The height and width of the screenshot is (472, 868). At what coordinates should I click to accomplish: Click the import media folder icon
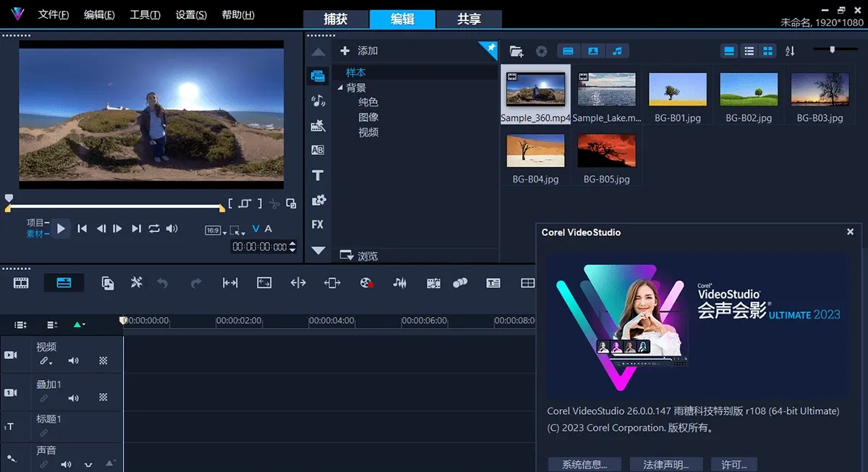516,51
